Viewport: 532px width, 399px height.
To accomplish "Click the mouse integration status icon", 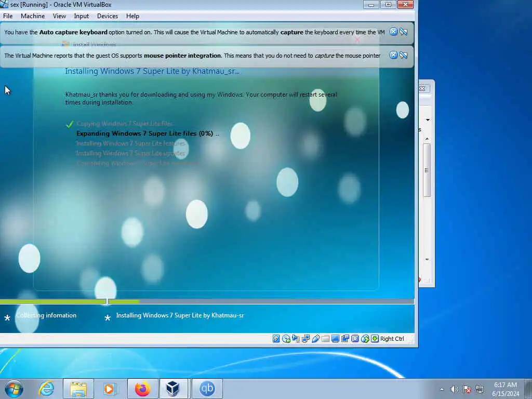I will (x=365, y=339).
